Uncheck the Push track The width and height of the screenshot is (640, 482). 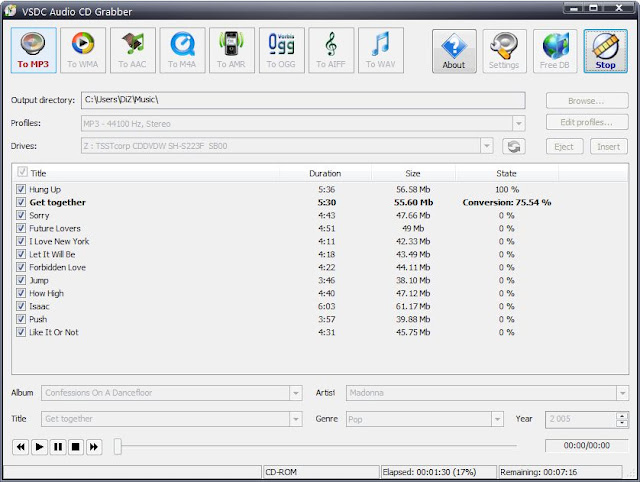tap(21, 319)
